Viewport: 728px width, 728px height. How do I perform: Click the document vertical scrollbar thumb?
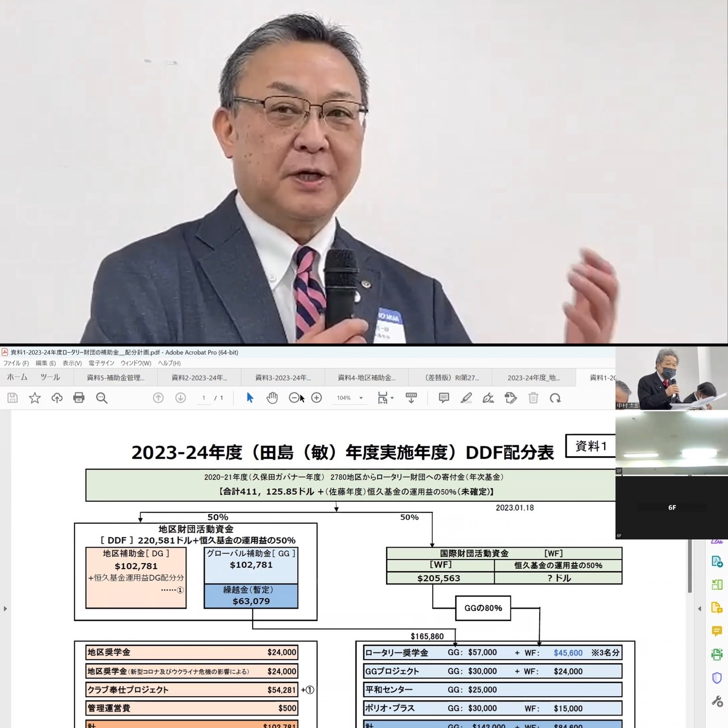coord(690,566)
